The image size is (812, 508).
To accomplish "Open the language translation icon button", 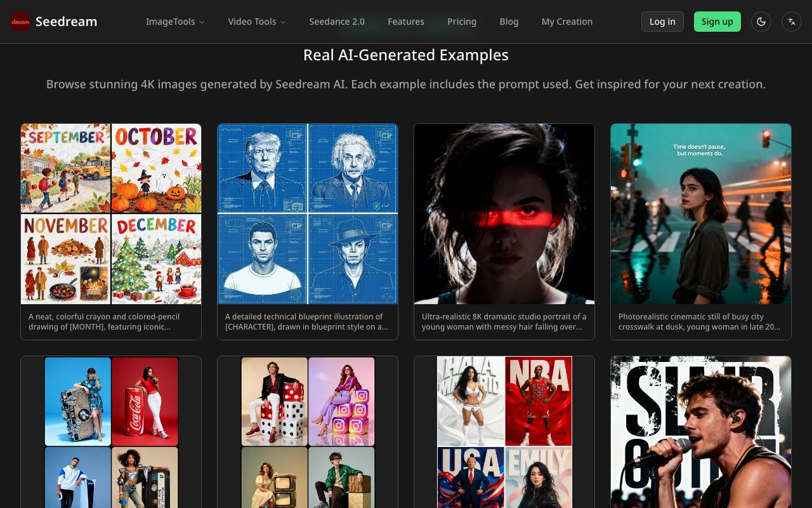I will click(792, 22).
